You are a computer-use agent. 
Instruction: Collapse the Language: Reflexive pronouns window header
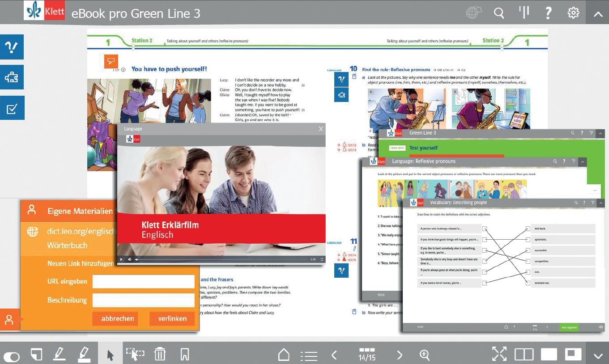tap(582, 161)
